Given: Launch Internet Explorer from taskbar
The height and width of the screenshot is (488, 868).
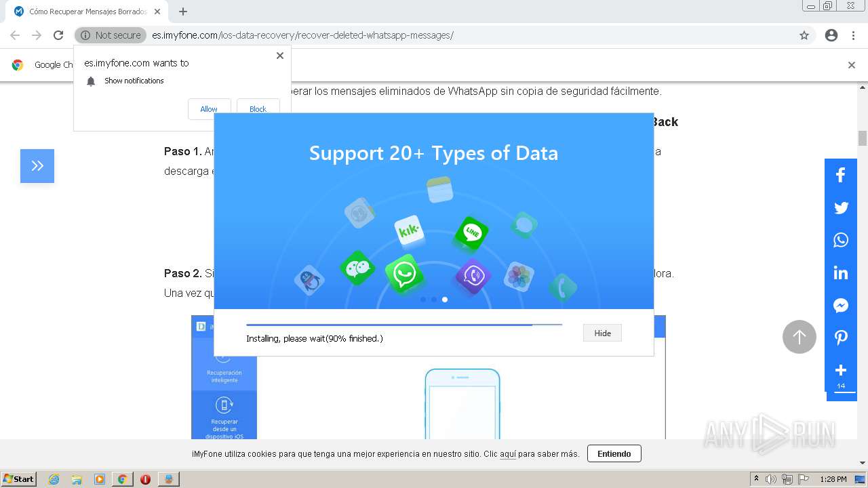Looking at the screenshot, I should click(54, 479).
